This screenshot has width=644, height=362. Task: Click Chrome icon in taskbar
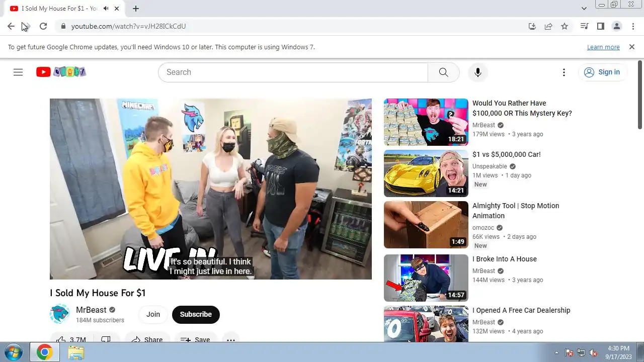(x=44, y=352)
